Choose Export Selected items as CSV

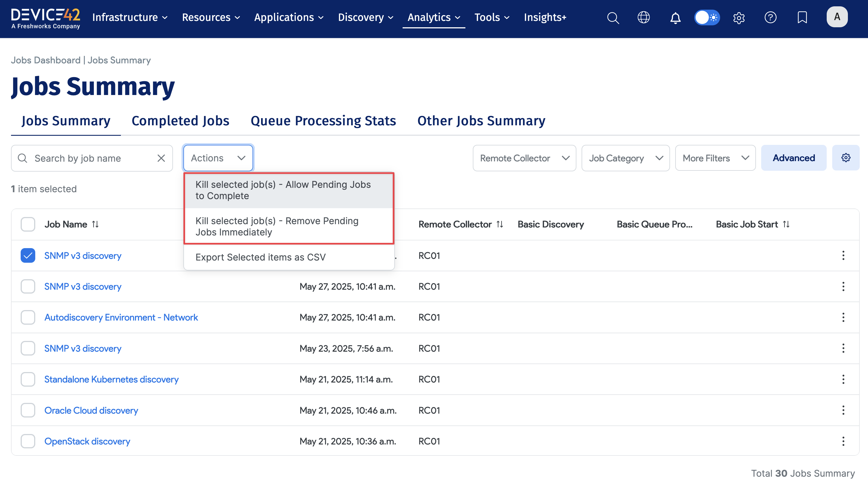[289, 257]
